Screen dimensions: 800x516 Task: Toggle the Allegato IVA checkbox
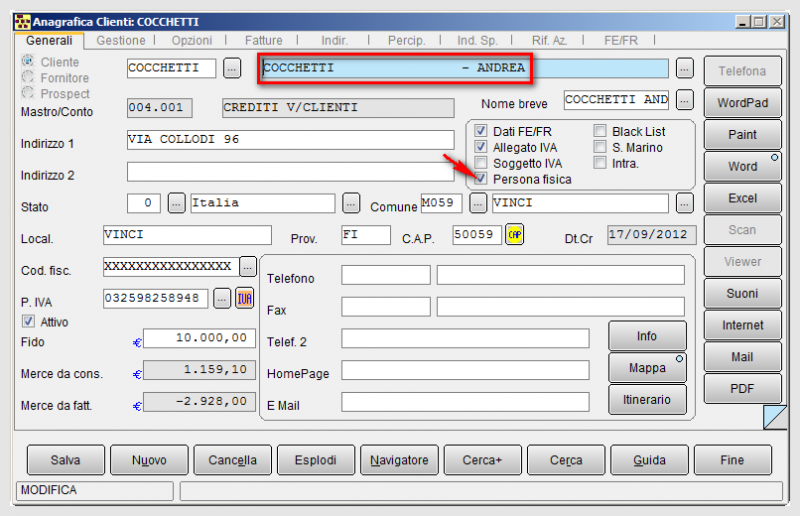click(x=481, y=147)
